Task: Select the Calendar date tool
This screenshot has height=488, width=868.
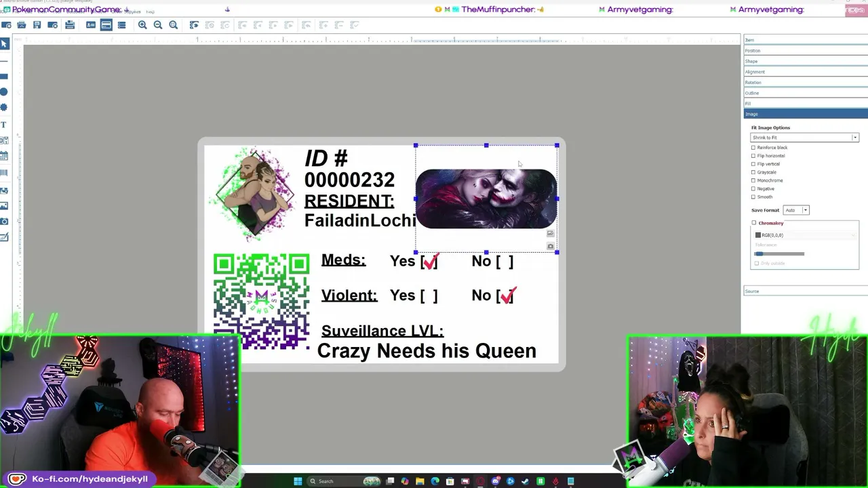Action: pos(4,157)
